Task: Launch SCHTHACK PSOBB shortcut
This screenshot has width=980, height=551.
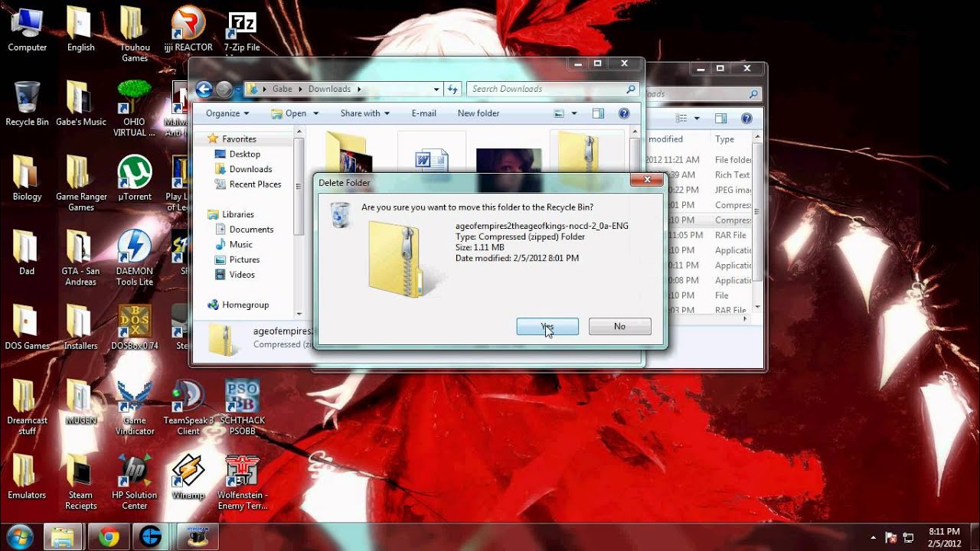Action: point(242,407)
